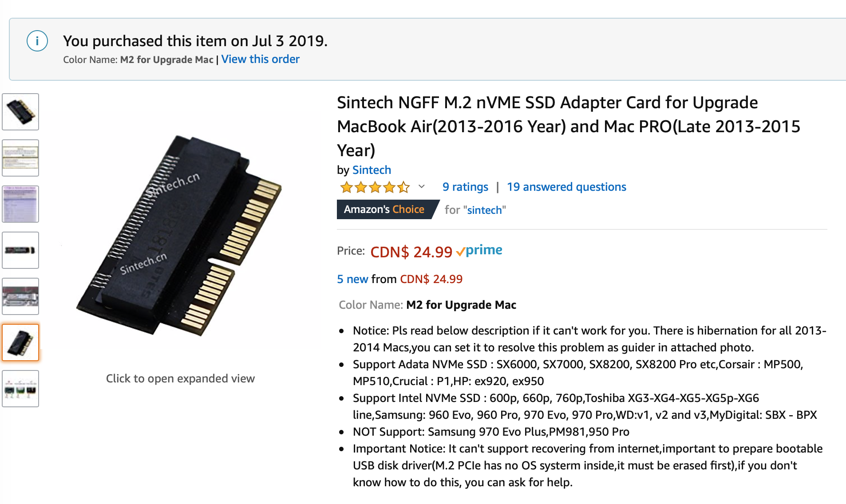Select the purple screenshot thumbnail
The width and height of the screenshot is (846, 504).
[x=20, y=204]
